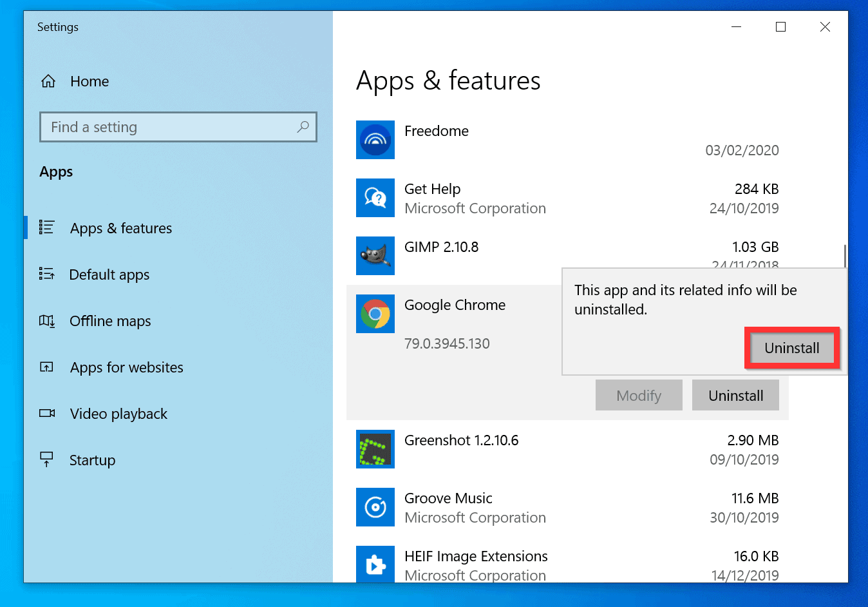Click the Startup sidebar icon
868x607 pixels.
click(x=47, y=460)
